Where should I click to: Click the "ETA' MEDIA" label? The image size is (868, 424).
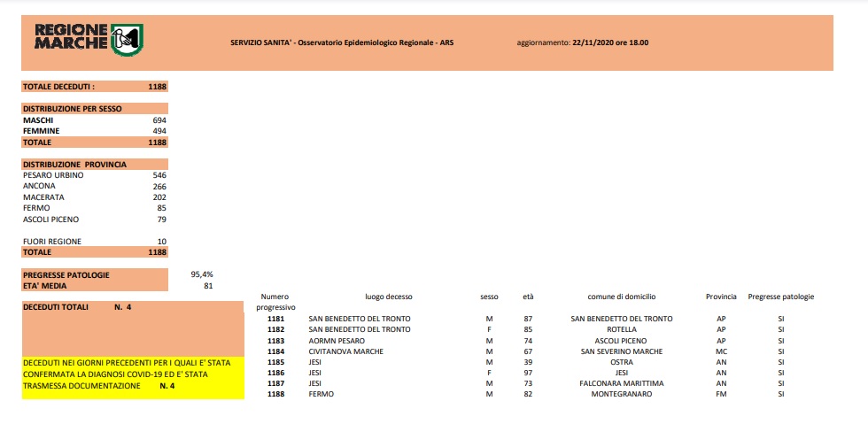45,286
